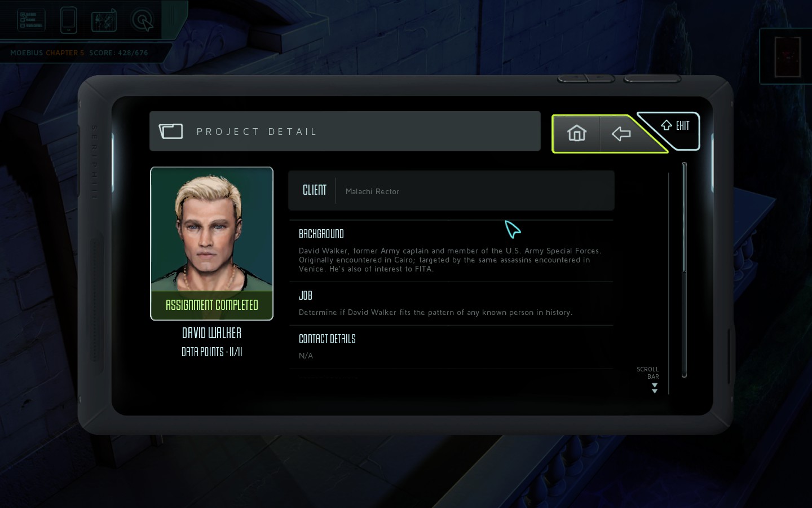Click David Walker's portrait thumbnail
The image size is (812, 508).
(211, 230)
